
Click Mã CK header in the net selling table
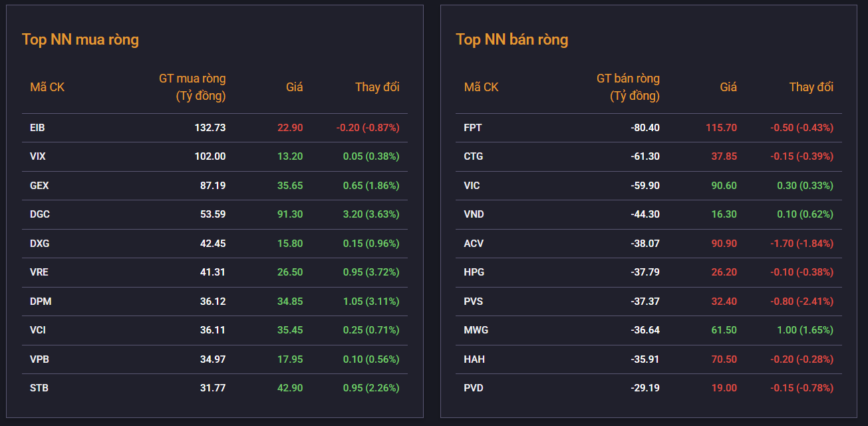click(x=481, y=87)
